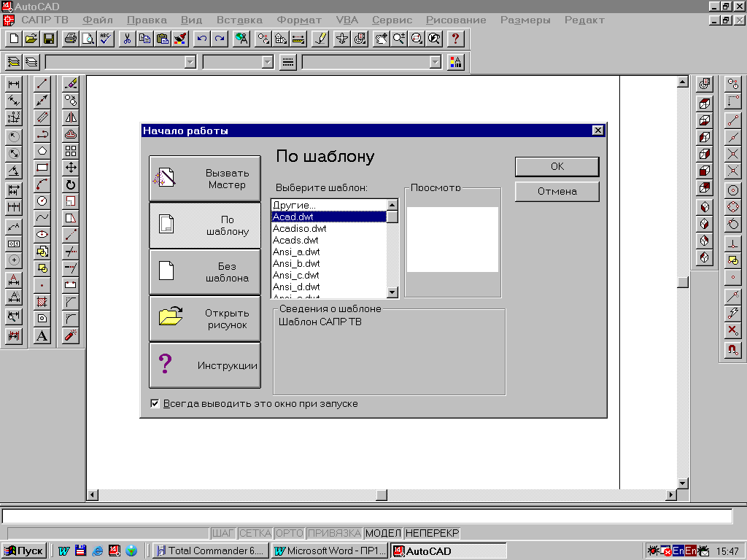Image resolution: width=747 pixels, height=560 pixels.
Task: Select the Multiline Text A tool
Action: 42,335
